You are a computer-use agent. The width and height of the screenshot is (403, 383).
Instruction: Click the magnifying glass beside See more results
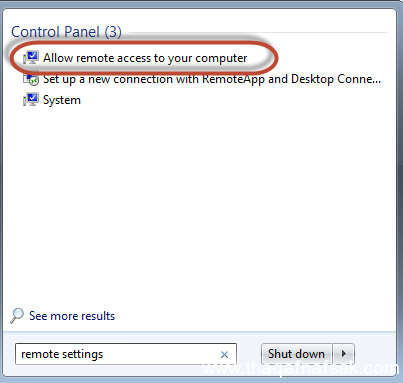point(17,315)
